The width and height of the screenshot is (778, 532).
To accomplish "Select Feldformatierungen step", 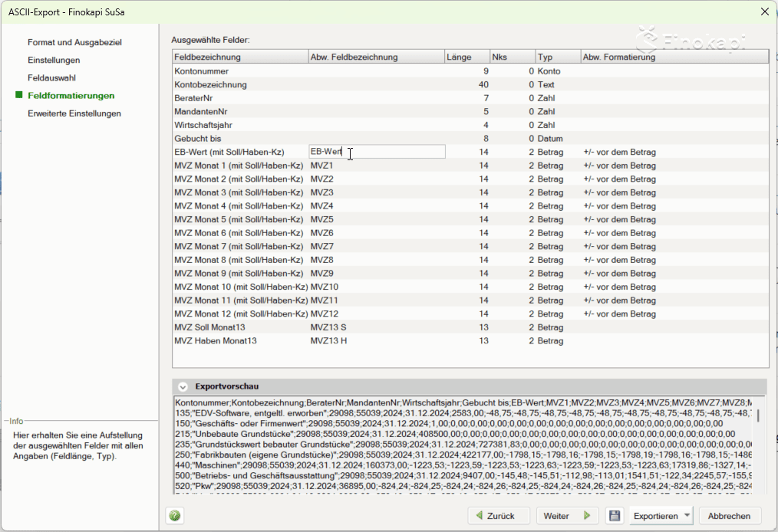I will [x=71, y=96].
